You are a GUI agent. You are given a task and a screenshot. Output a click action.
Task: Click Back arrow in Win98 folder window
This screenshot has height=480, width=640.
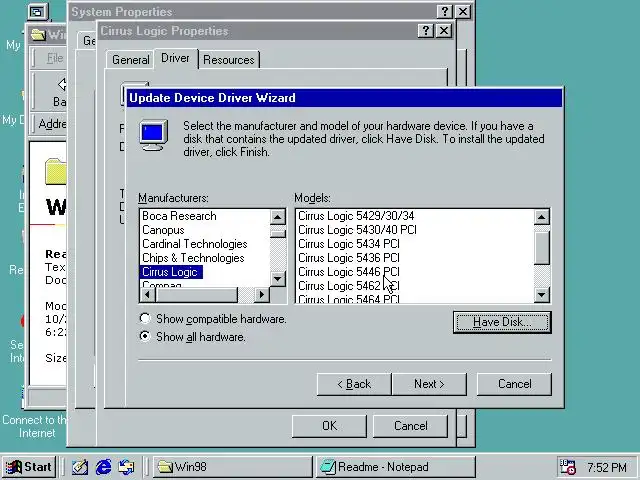coord(60,91)
